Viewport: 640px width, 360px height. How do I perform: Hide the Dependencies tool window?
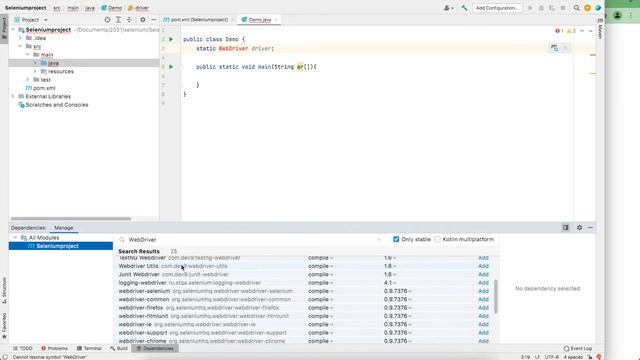coord(590,227)
